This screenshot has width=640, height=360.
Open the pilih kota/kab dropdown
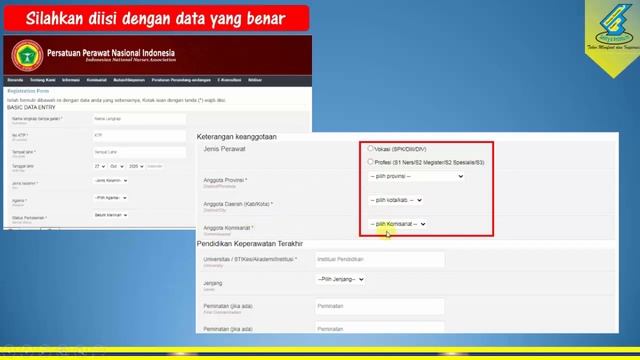pos(395,200)
